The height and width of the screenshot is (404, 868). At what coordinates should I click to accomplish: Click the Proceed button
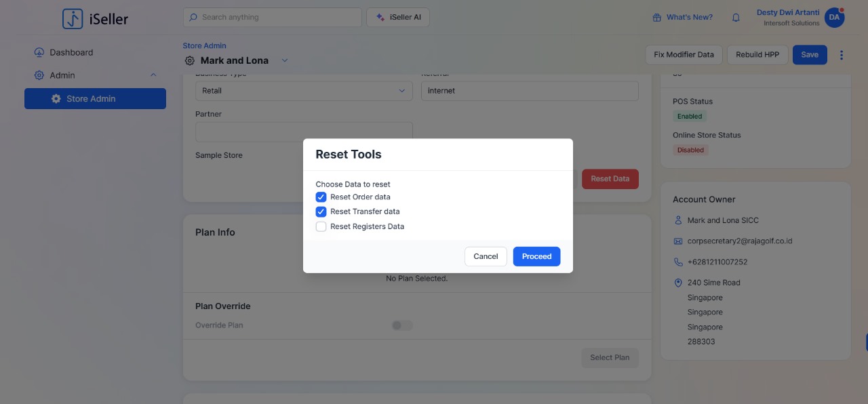coord(536,256)
